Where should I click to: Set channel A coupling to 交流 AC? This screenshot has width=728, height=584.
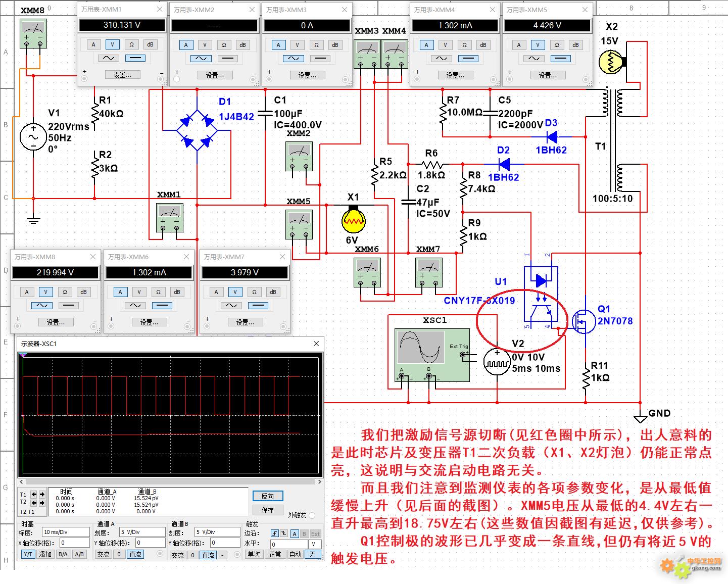tap(103, 554)
